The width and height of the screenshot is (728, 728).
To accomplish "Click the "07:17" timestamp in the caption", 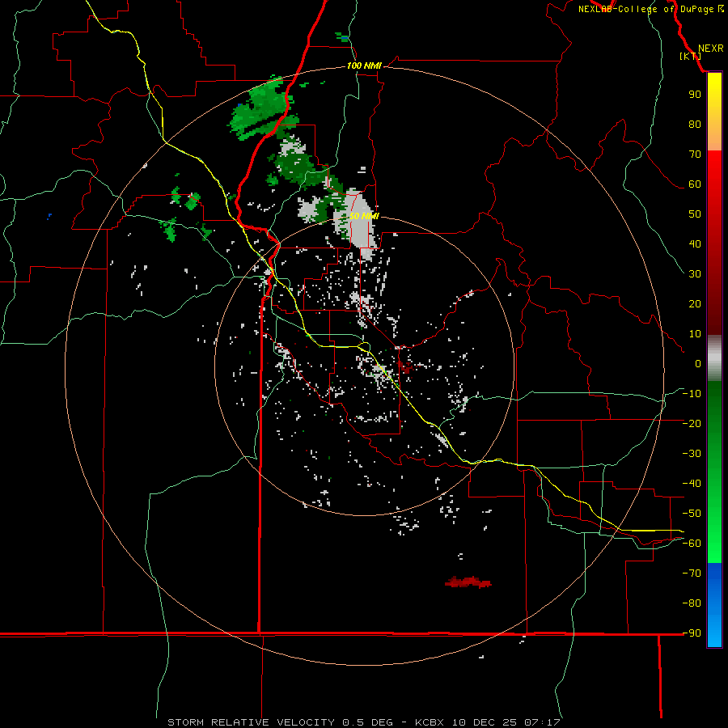I will [x=541, y=722].
